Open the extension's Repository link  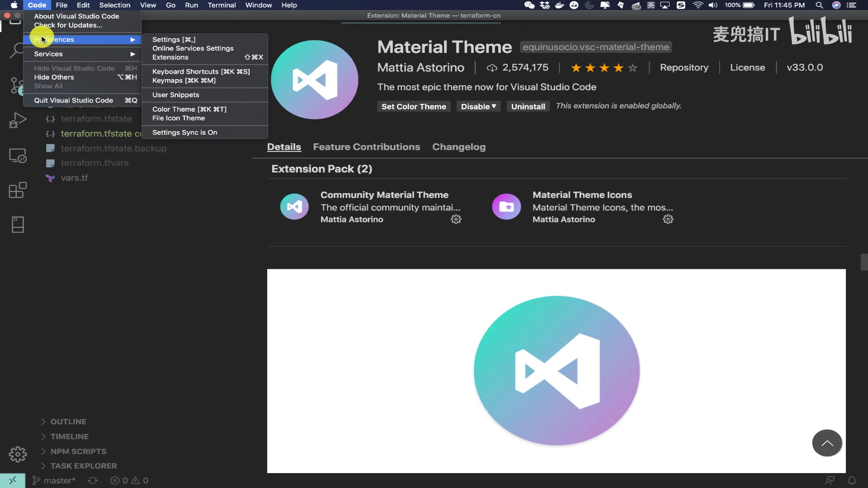pyautogui.click(x=684, y=67)
